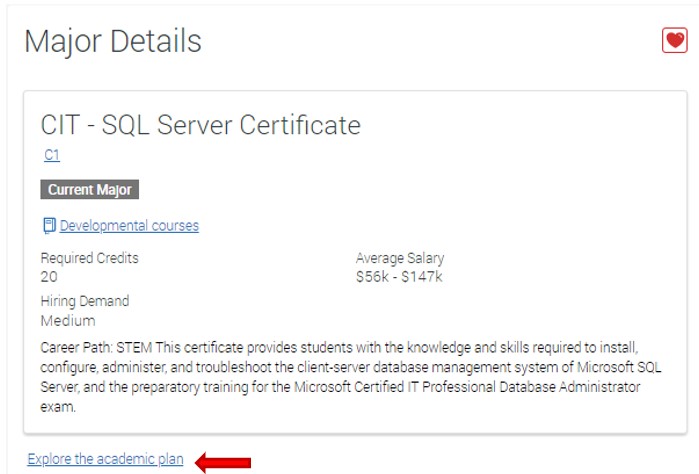Image resolution: width=699 pixels, height=474 pixels.
Task: Click the book icon beside Developmental courses
Action: pos(49,226)
